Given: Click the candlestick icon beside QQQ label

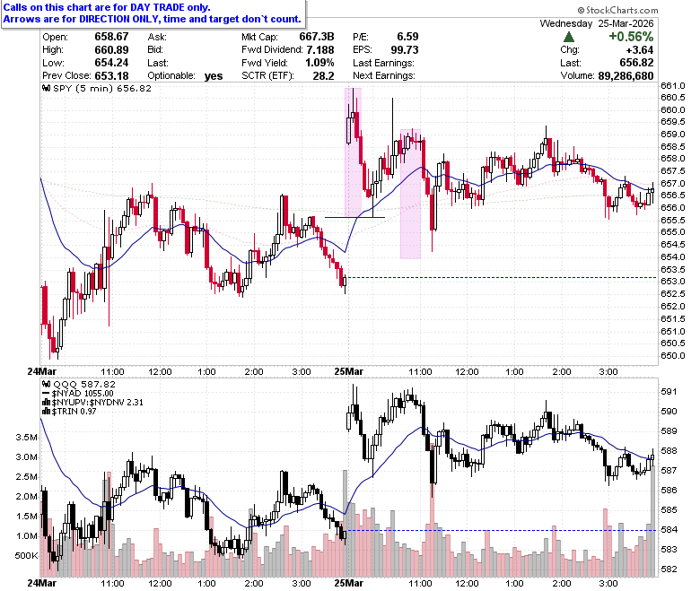Looking at the screenshot, I should [x=47, y=384].
